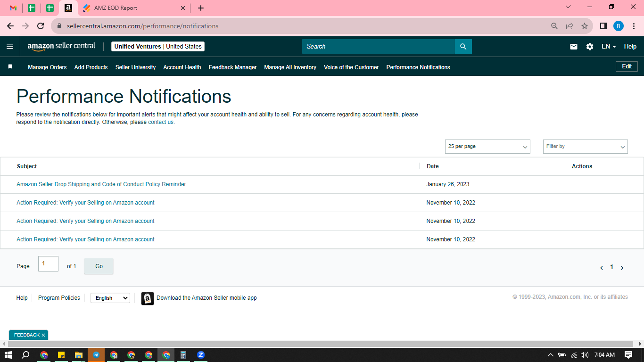Viewport: 644px width, 362px height.
Task: Follow the contact us link
Action: pos(160,122)
